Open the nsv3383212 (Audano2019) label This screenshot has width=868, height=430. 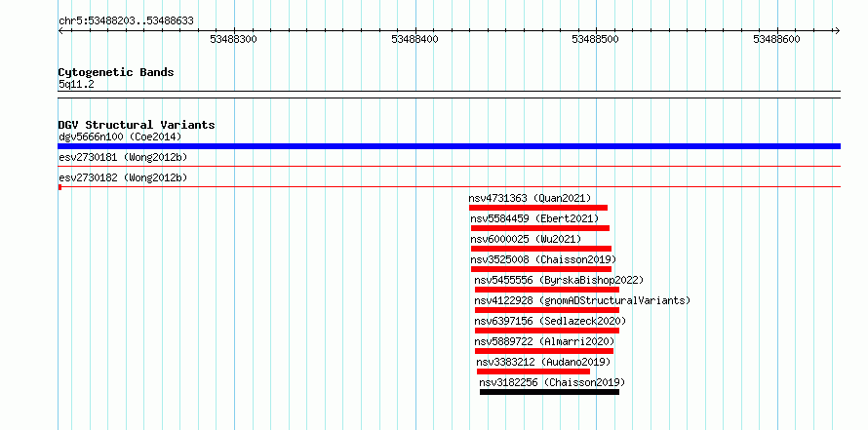543,362
